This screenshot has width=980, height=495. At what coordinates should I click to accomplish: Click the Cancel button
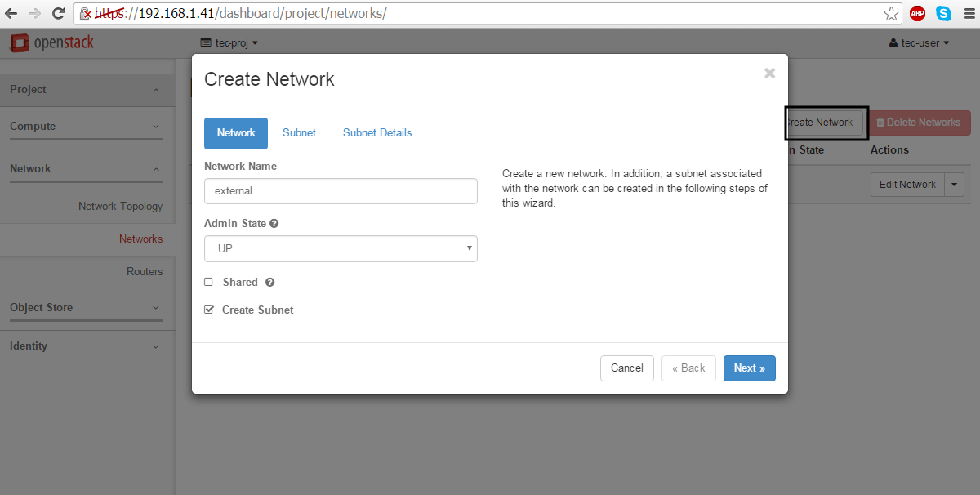tap(627, 368)
